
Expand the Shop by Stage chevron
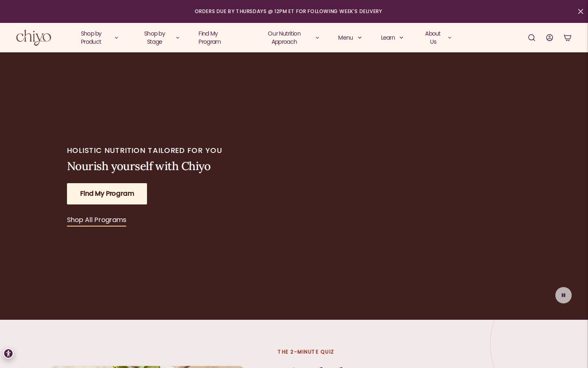178,38
